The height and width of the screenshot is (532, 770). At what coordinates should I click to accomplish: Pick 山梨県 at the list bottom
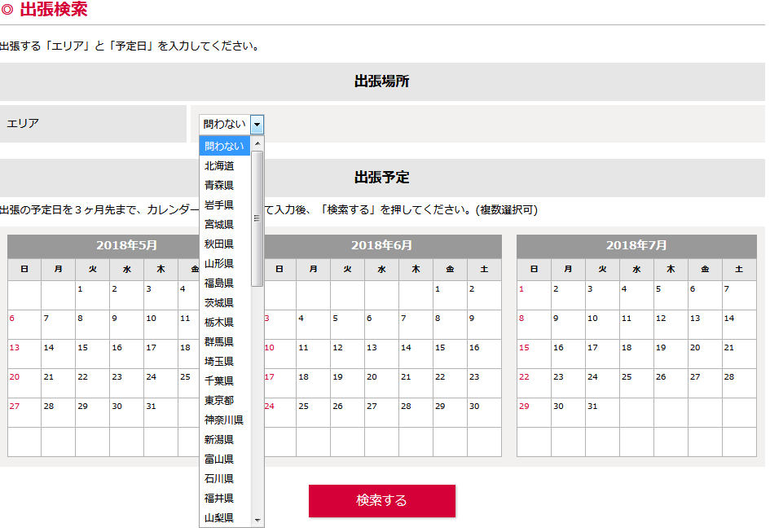coord(219,517)
